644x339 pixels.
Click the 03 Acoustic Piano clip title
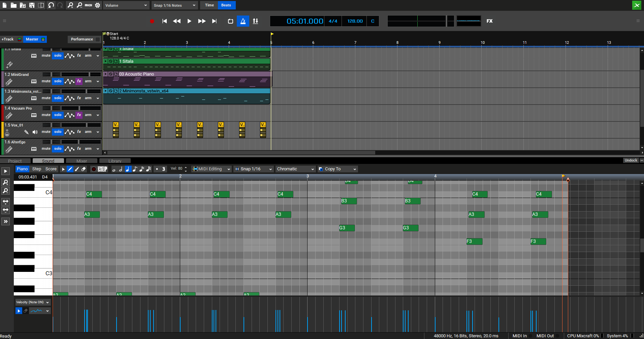click(136, 74)
